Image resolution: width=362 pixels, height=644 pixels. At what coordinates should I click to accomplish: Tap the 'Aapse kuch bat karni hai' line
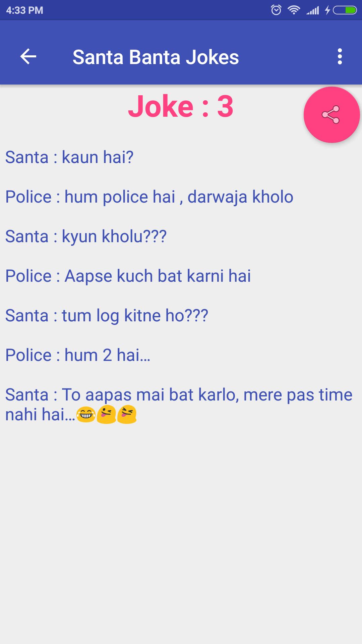(128, 276)
